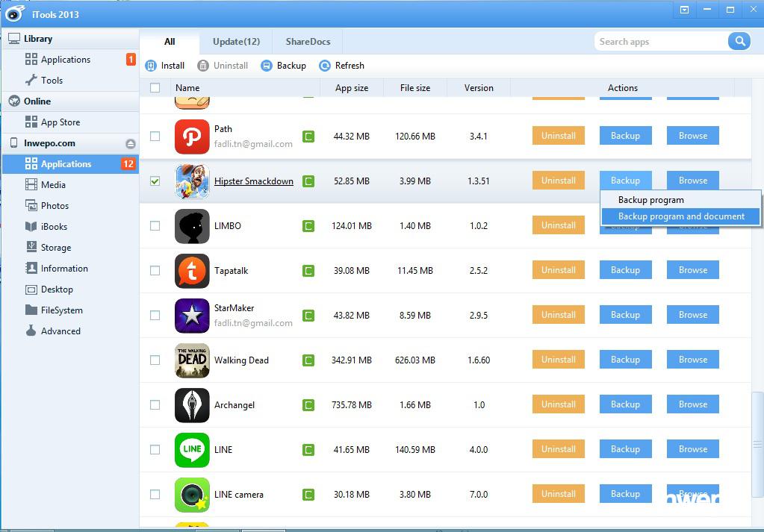Screen dimensions: 764x532
Task: Click the StarMaker app icon
Action: coord(192,316)
